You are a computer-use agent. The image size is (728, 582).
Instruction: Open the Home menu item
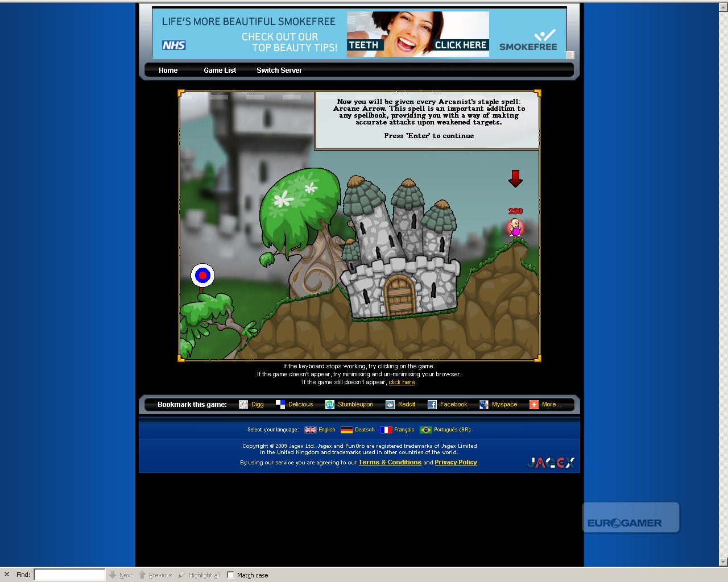[x=168, y=70]
